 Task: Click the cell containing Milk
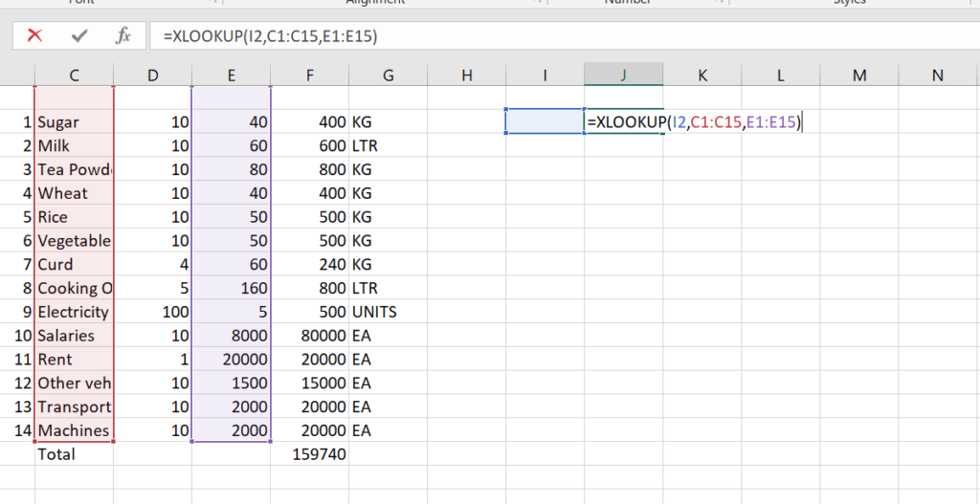click(75, 145)
